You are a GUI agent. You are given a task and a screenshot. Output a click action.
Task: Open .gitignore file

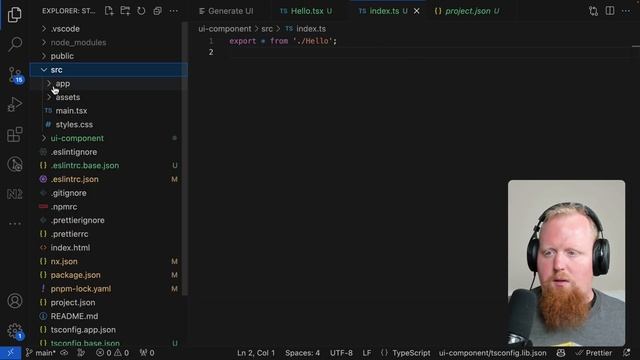[109, 193]
